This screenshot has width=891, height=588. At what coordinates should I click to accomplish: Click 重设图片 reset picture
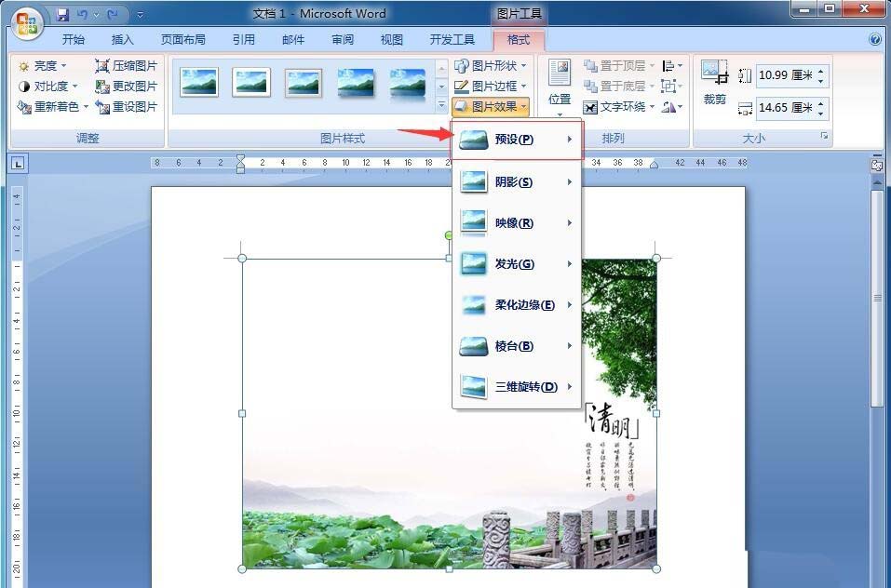pyautogui.click(x=126, y=107)
